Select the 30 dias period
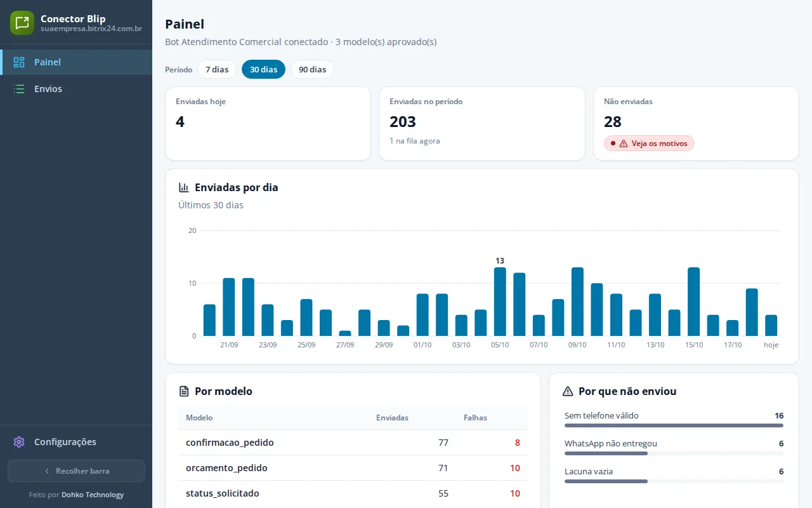Viewport: 812px width, 508px height. (263, 69)
